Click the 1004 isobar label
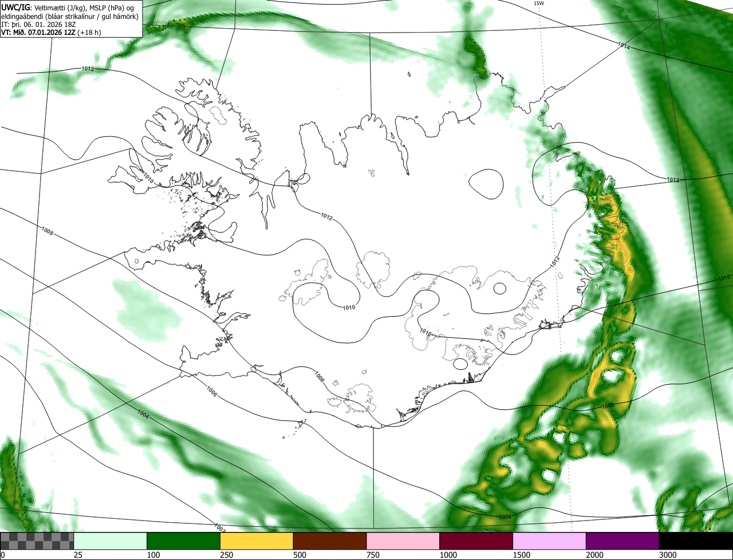Screen dimensions: 733x560 click(x=143, y=415)
